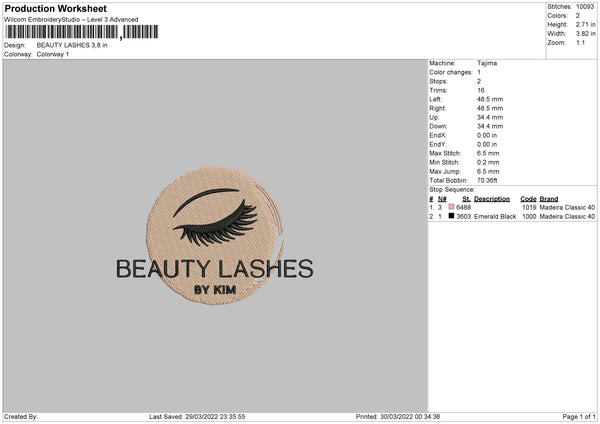The width and height of the screenshot is (600, 424).
Task: Click thread code 1019
Action: pyautogui.click(x=529, y=207)
